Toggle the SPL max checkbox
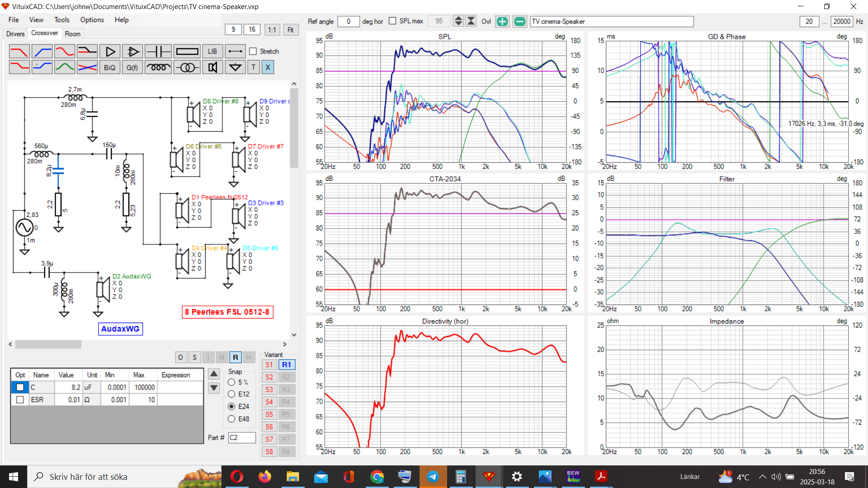Image resolution: width=868 pixels, height=488 pixels. click(x=392, y=21)
